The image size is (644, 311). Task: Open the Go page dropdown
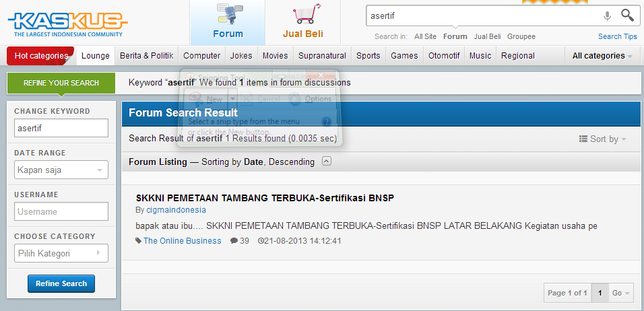click(620, 293)
